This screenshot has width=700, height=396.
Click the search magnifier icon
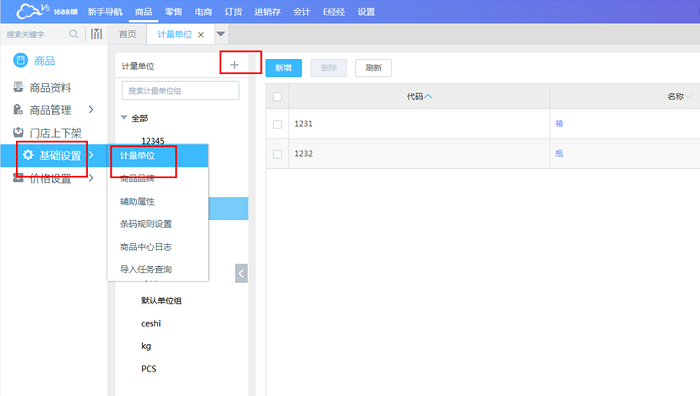click(x=74, y=34)
